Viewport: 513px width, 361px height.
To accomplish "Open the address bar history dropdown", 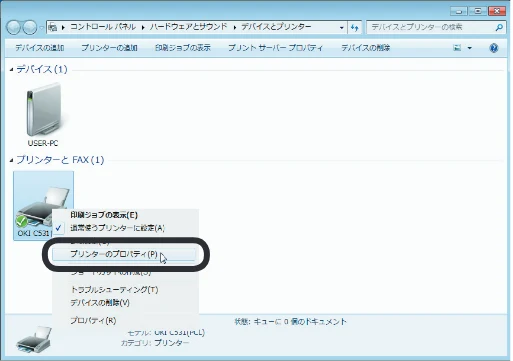I will [x=341, y=28].
